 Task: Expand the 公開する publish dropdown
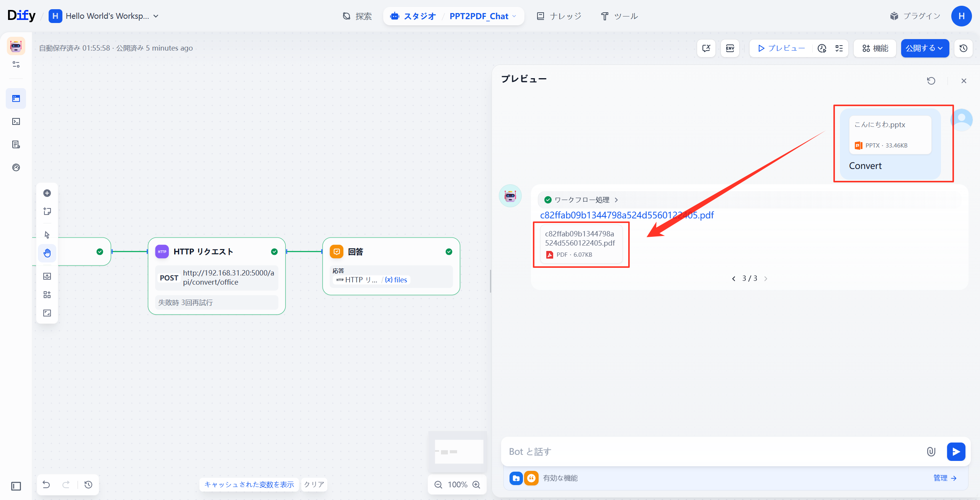[924, 48]
